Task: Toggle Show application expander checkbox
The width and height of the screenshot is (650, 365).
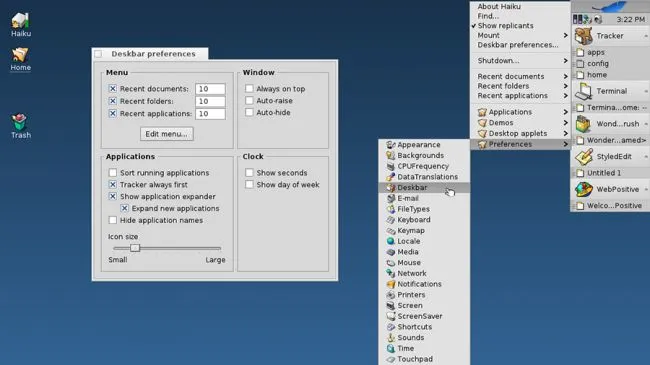Action: point(113,197)
